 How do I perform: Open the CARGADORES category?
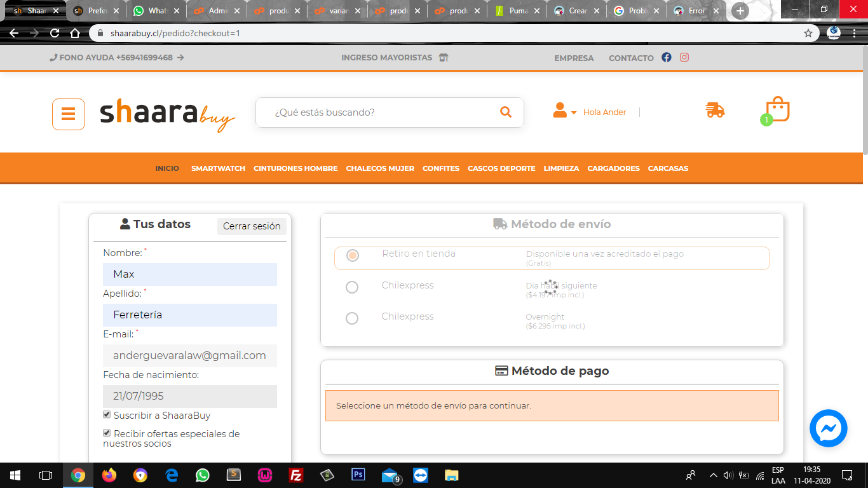click(x=613, y=168)
